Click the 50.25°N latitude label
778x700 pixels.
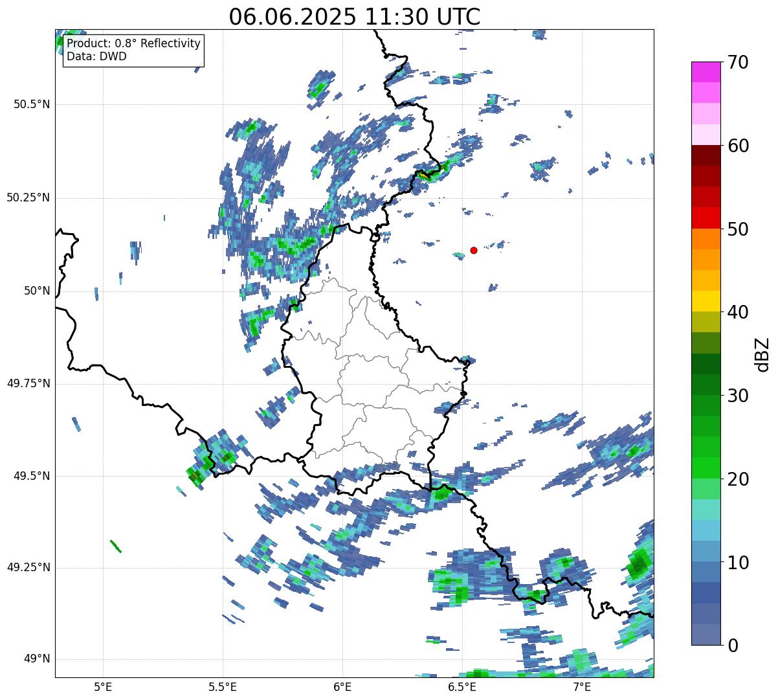click(28, 198)
